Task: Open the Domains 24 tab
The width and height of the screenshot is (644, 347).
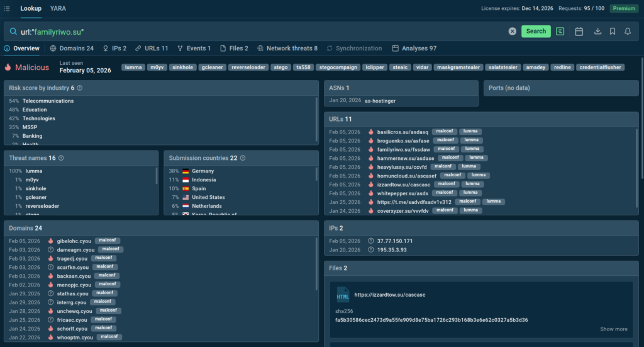Action: 72,48
